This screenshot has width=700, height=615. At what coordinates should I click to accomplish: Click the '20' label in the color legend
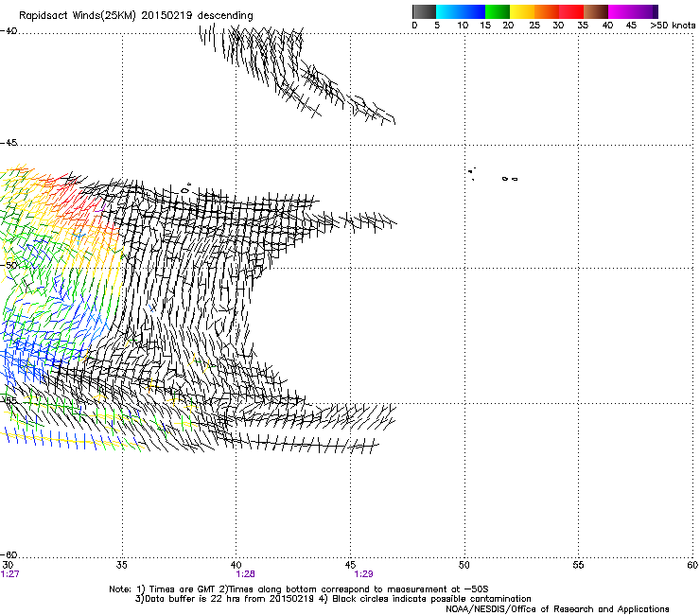pyautogui.click(x=508, y=26)
